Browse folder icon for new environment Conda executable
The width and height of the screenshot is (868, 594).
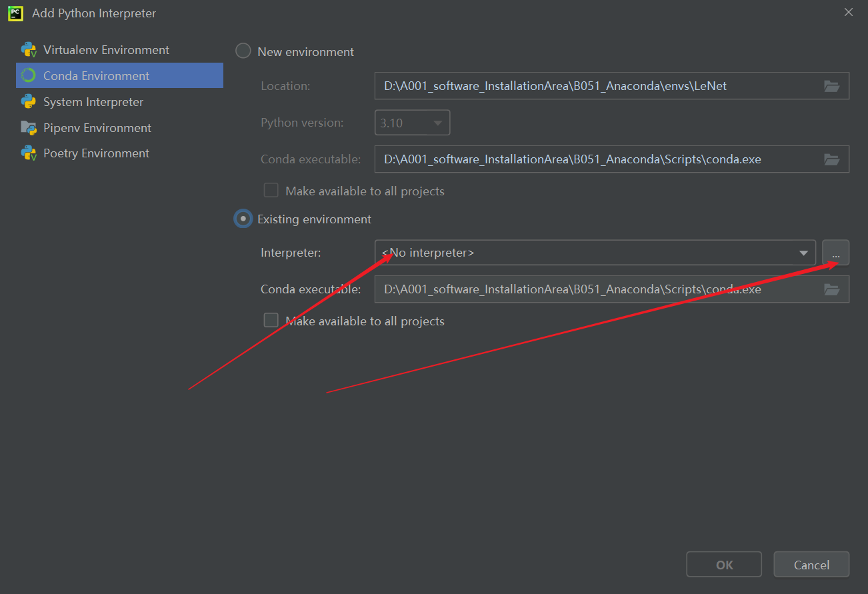click(x=831, y=159)
